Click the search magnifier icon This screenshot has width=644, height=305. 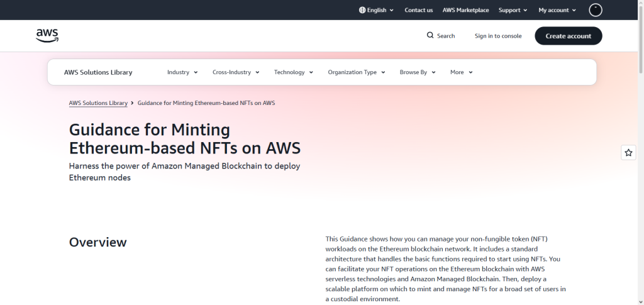430,35
